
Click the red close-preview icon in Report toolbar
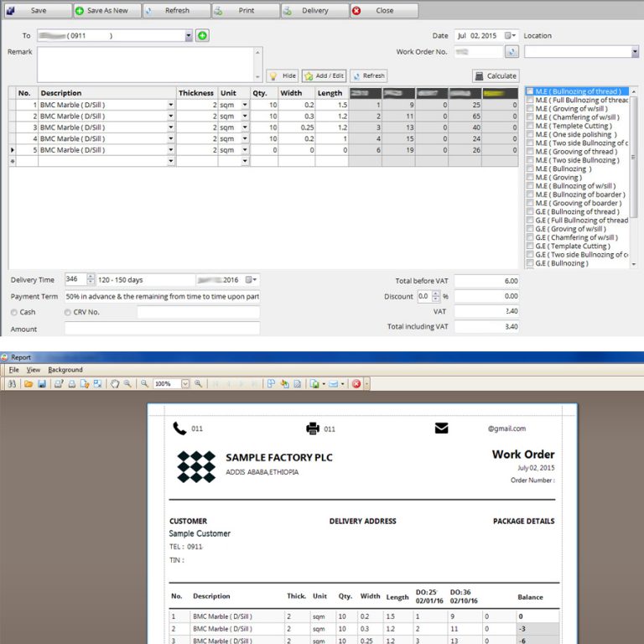click(356, 383)
